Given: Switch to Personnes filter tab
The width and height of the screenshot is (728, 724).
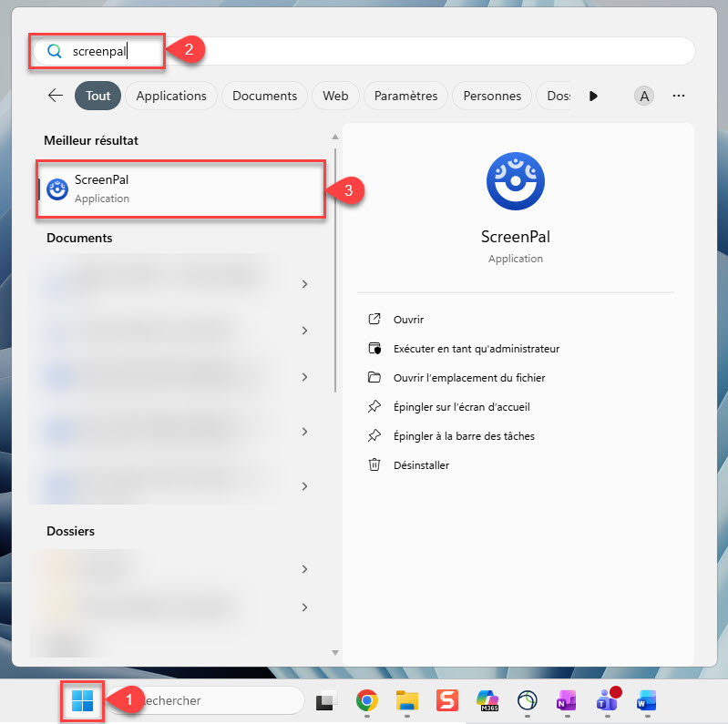Looking at the screenshot, I should [492, 96].
